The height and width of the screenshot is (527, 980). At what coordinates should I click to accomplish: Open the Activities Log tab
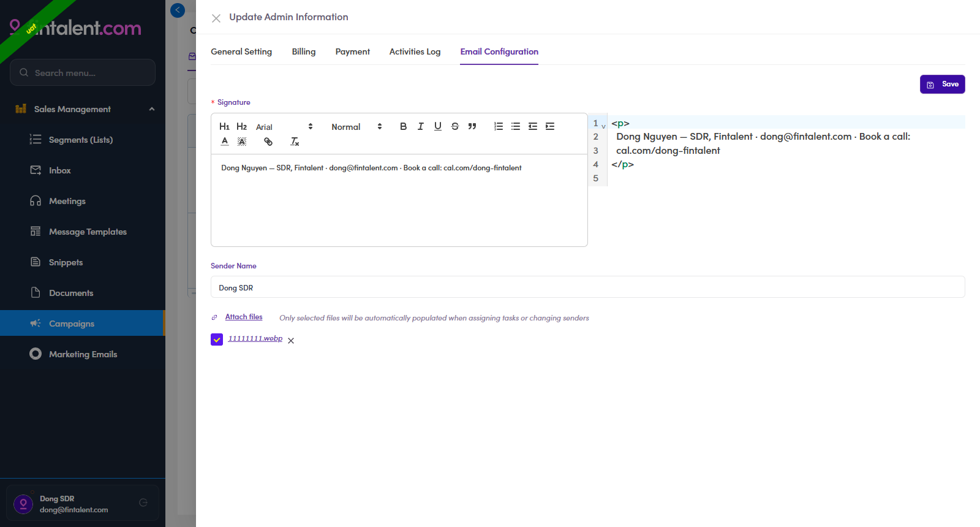coord(415,51)
